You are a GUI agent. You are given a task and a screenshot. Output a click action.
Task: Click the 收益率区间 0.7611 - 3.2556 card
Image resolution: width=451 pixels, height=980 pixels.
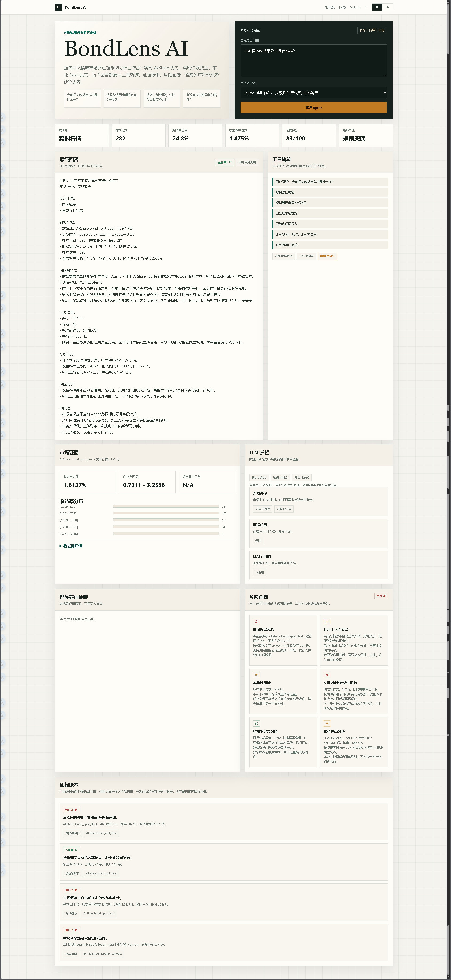pyautogui.click(x=147, y=482)
